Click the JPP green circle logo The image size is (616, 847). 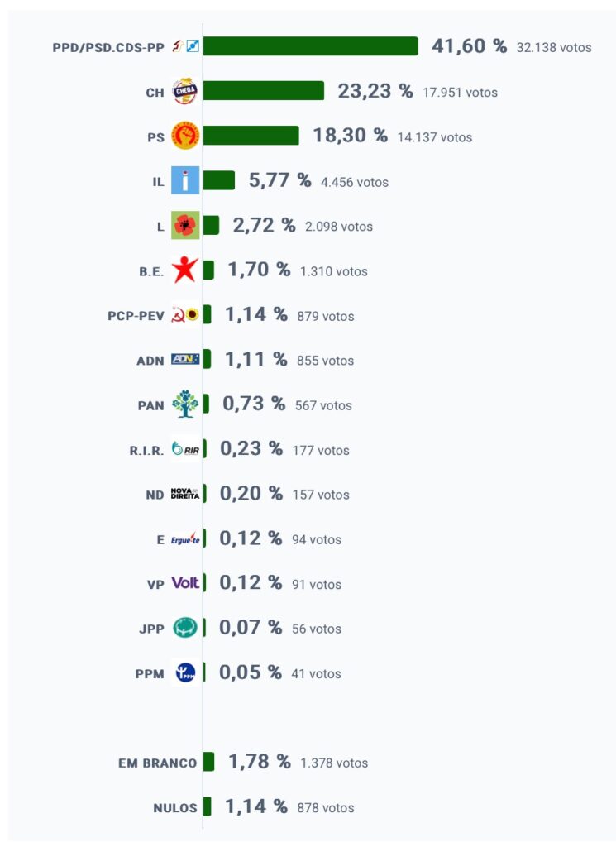[184, 628]
